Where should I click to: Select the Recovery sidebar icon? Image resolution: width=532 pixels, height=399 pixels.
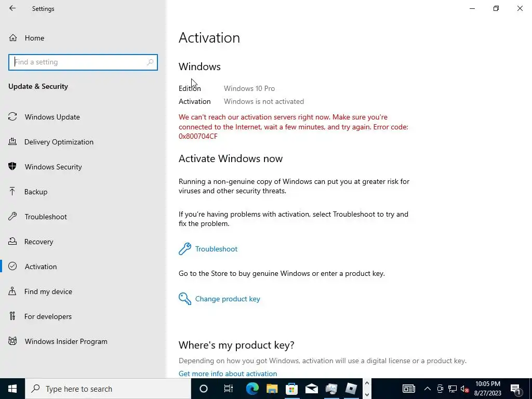[12, 242]
